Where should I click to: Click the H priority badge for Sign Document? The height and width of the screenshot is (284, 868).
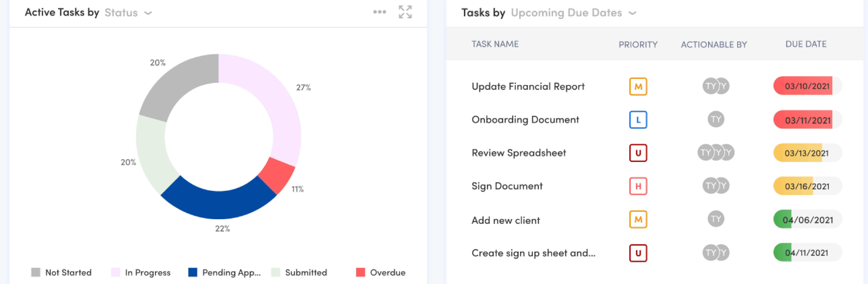(x=638, y=186)
